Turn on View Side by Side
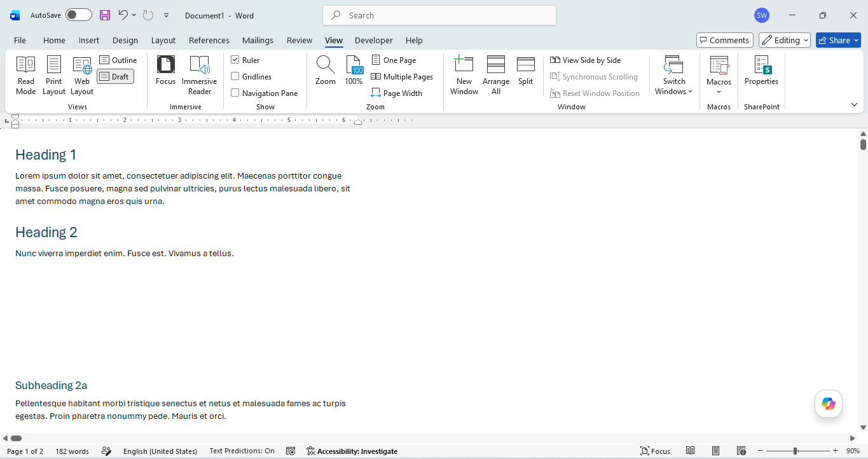 [x=586, y=60]
